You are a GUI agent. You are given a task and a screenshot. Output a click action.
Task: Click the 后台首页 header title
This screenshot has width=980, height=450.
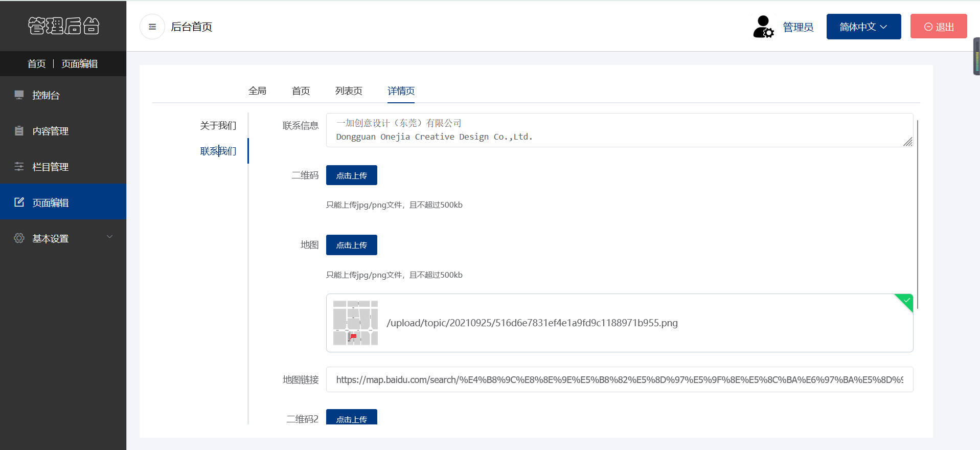pos(192,27)
